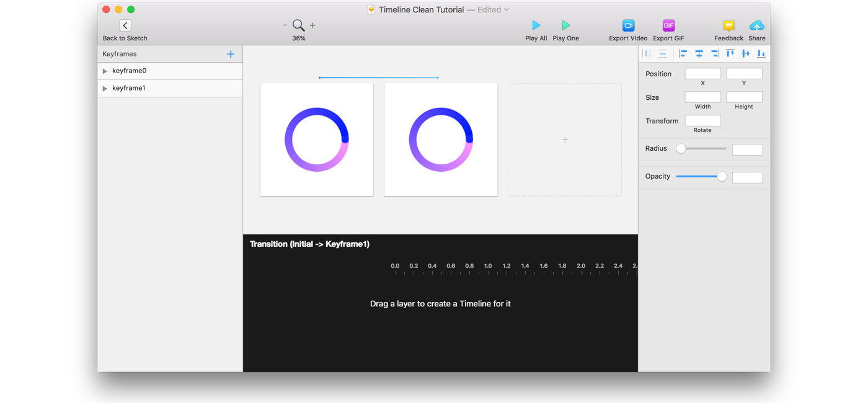Zoom in with the plus button
This screenshot has height=403, width=868.
[x=312, y=25]
